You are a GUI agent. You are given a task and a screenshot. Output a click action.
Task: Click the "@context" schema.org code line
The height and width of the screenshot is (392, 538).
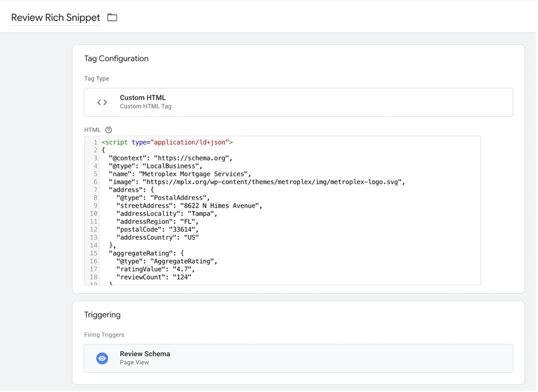pos(170,158)
